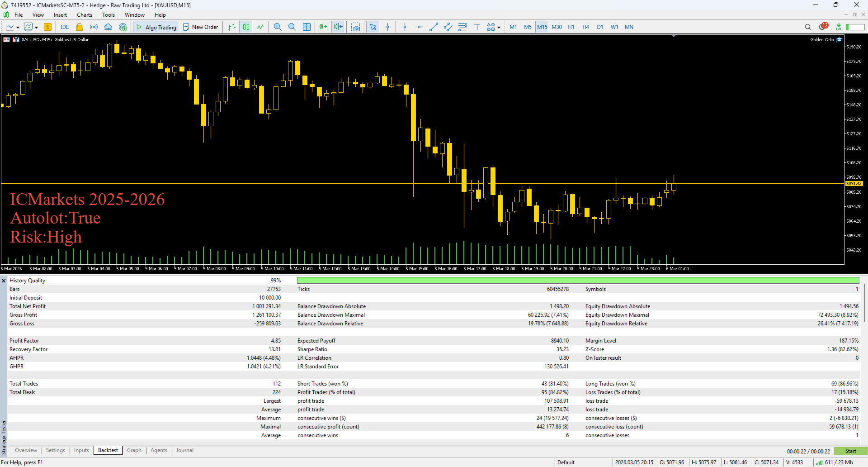The height and width of the screenshot is (467, 868).
Task: Zoom out of the chart
Action: click(x=292, y=27)
